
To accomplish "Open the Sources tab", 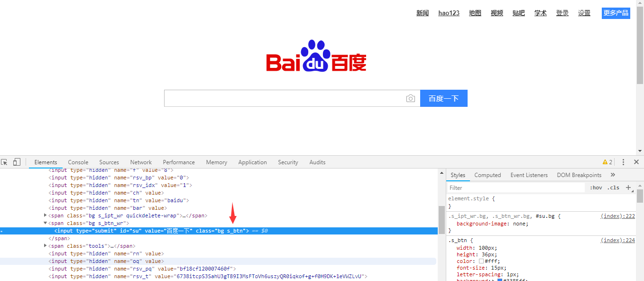I will (x=109, y=162).
